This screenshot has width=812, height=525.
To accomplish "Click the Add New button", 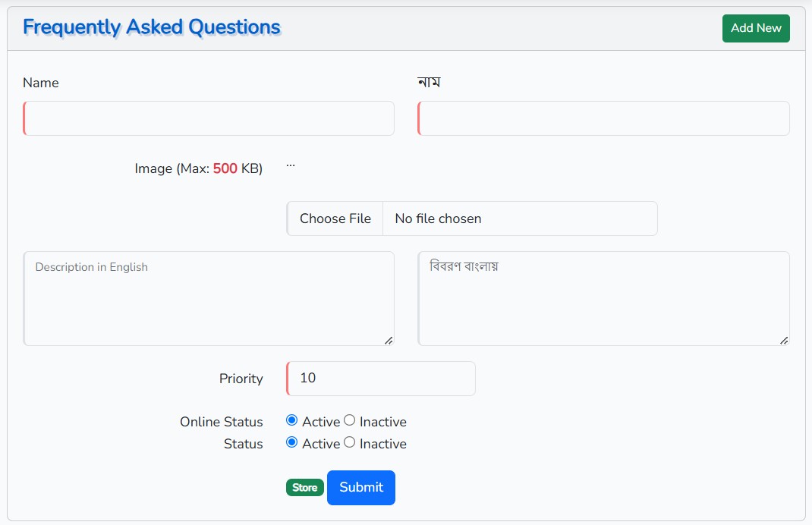I will coord(755,28).
